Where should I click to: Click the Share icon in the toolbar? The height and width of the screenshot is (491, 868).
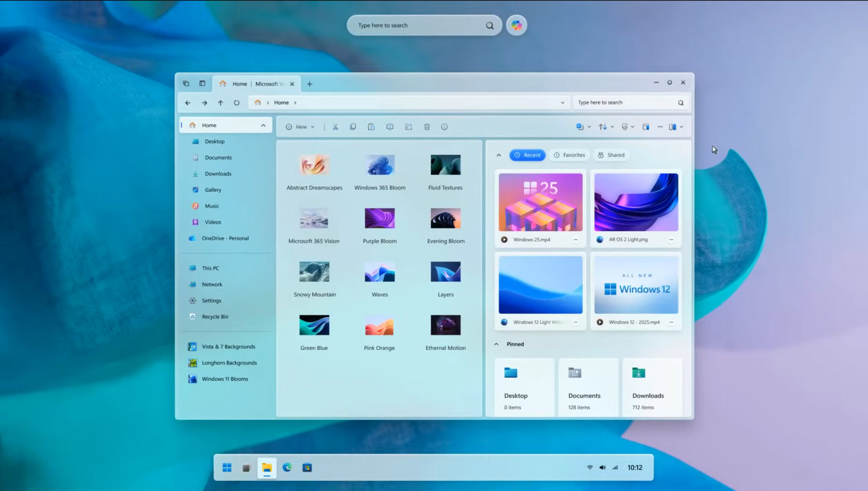pyautogui.click(x=408, y=126)
